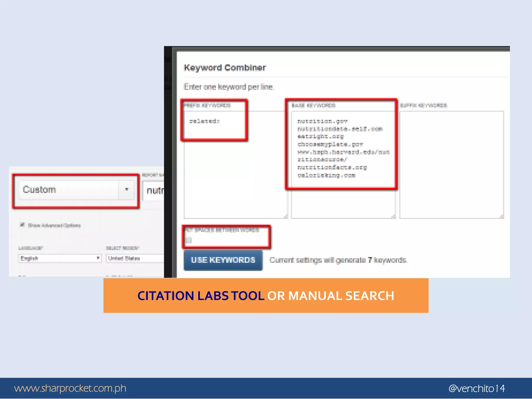Open the English language dropdown
The image size is (532, 399).
pyautogui.click(x=60, y=258)
